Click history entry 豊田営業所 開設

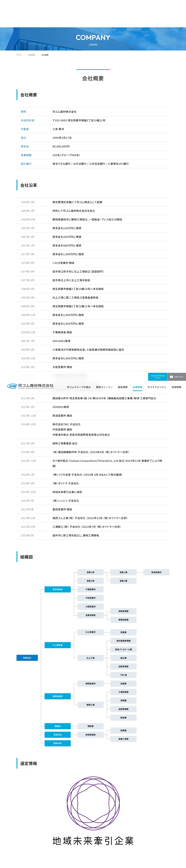[x=62, y=510]
